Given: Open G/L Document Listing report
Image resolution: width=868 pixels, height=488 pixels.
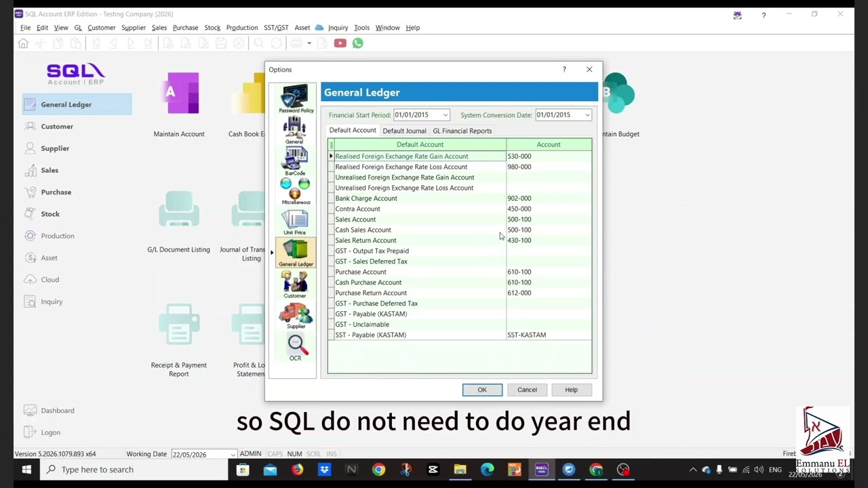Looking at the screenshot, I should click(x=179, y=222).
